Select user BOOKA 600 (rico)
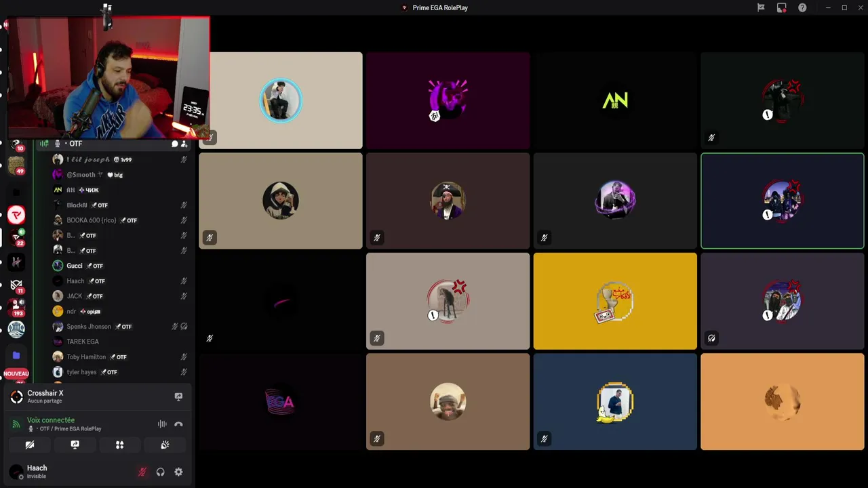This screenshot has width=868, height=488. pyautogui.click(x=119, y=220)
